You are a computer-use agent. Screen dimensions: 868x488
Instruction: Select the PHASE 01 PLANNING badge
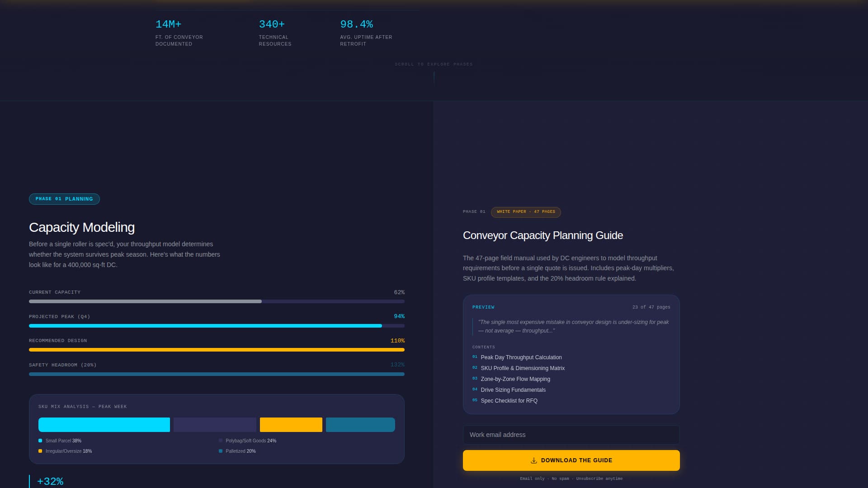[64, 199]
